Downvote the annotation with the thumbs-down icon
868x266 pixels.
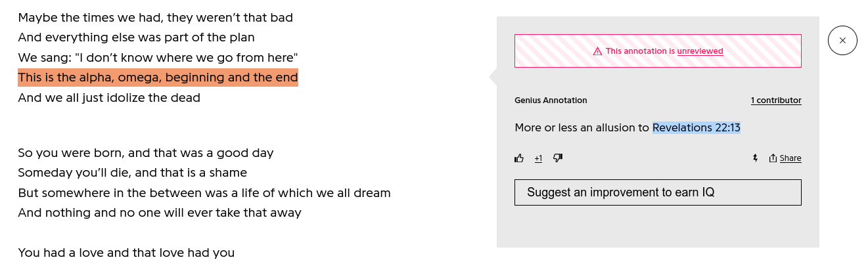tap(558, 158)
